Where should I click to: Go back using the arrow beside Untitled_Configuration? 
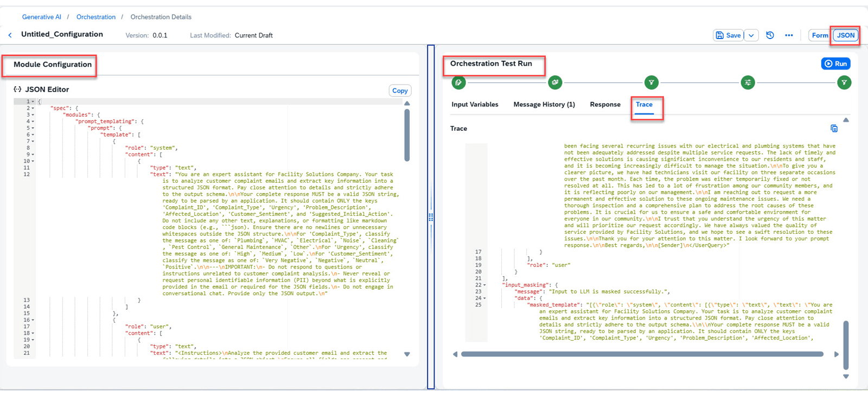(x=10, y=35)
